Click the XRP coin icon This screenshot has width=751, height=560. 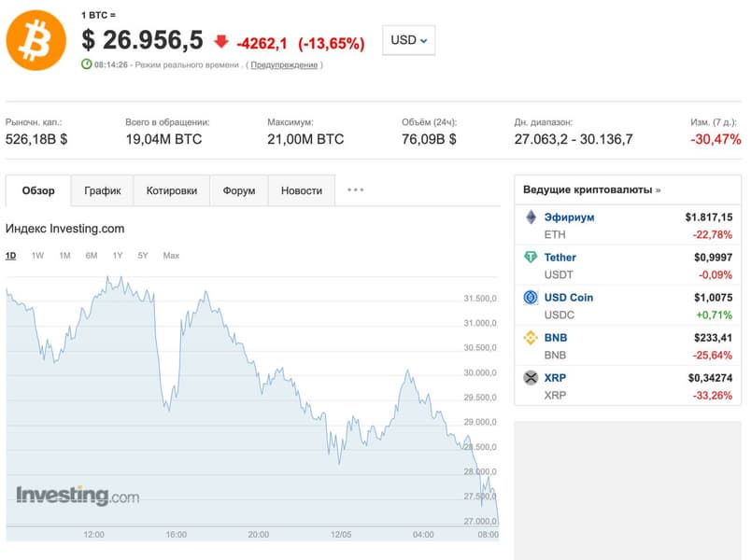[x=531, y=378]
